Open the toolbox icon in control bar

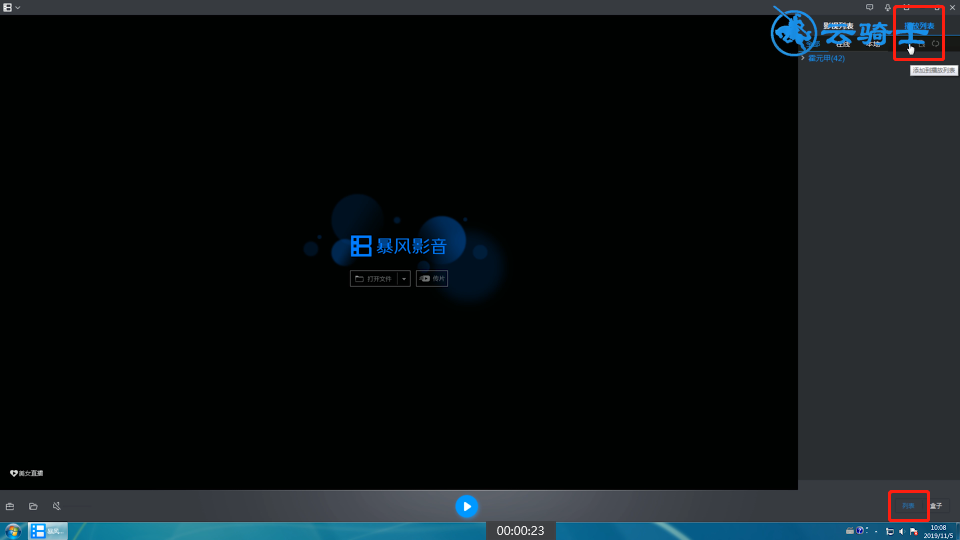point(10,506)
